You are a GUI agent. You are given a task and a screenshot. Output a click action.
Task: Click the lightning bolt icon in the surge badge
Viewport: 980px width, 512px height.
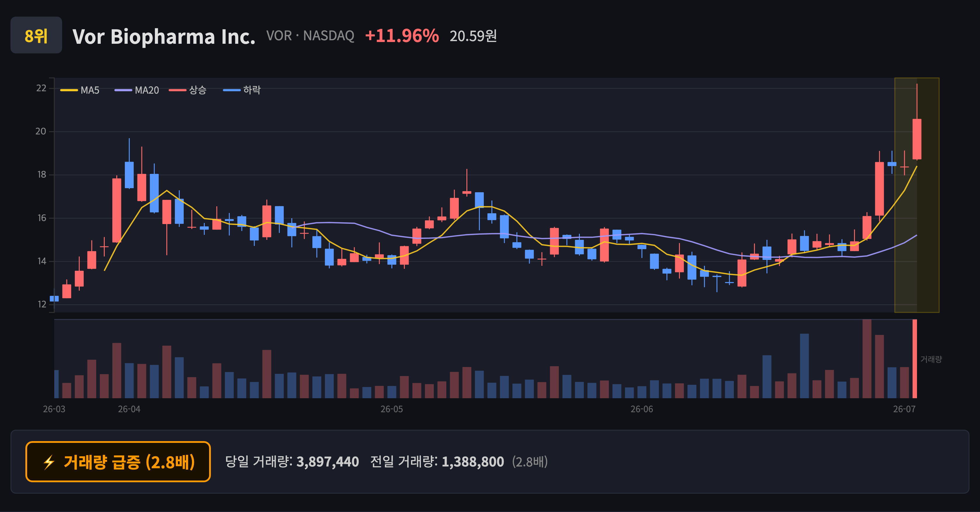49,462
